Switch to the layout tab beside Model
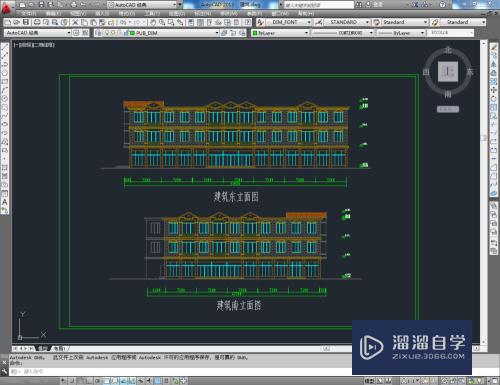 (59, 348)
